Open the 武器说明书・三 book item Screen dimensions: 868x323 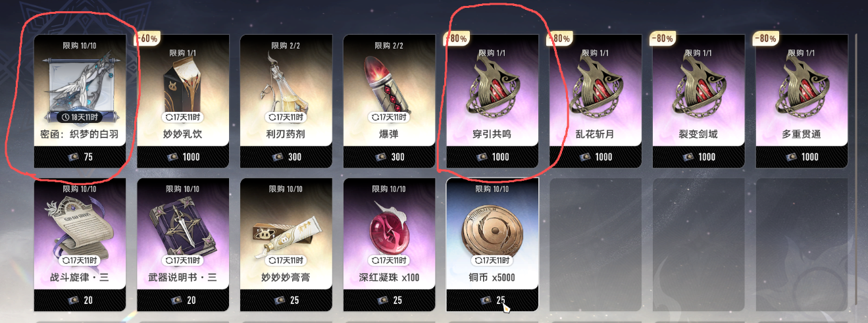[x=183, y=245]
